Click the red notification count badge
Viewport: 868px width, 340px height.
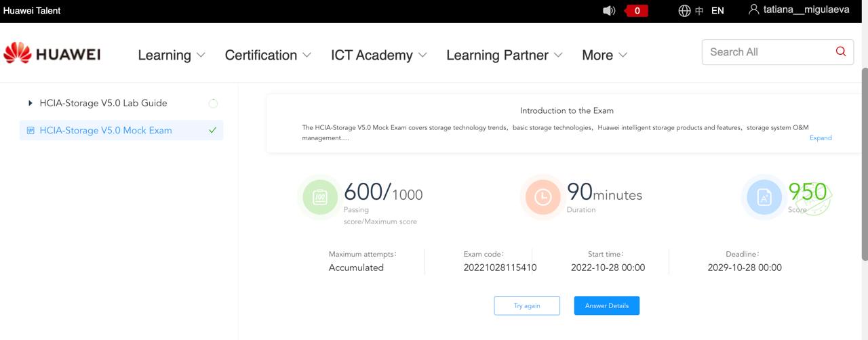click(637, 11)
